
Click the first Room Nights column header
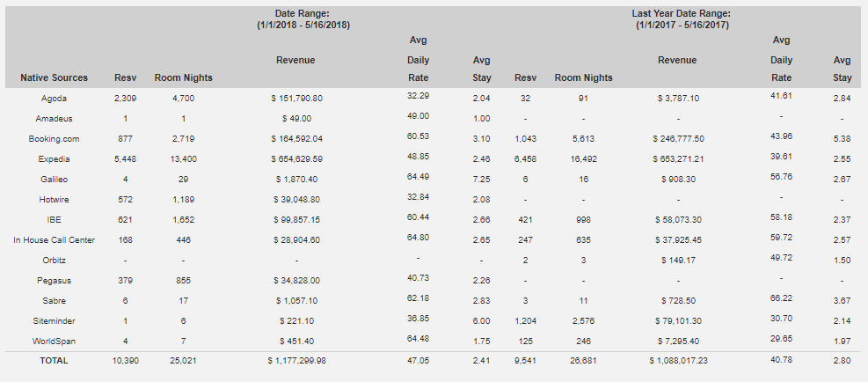(183, 77)
